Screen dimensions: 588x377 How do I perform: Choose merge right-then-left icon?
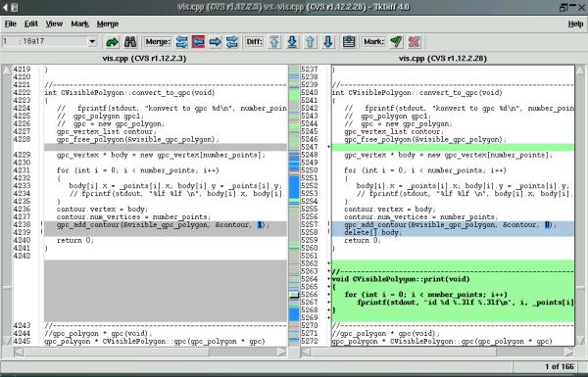pyautogui.click(x=231, y=41)
